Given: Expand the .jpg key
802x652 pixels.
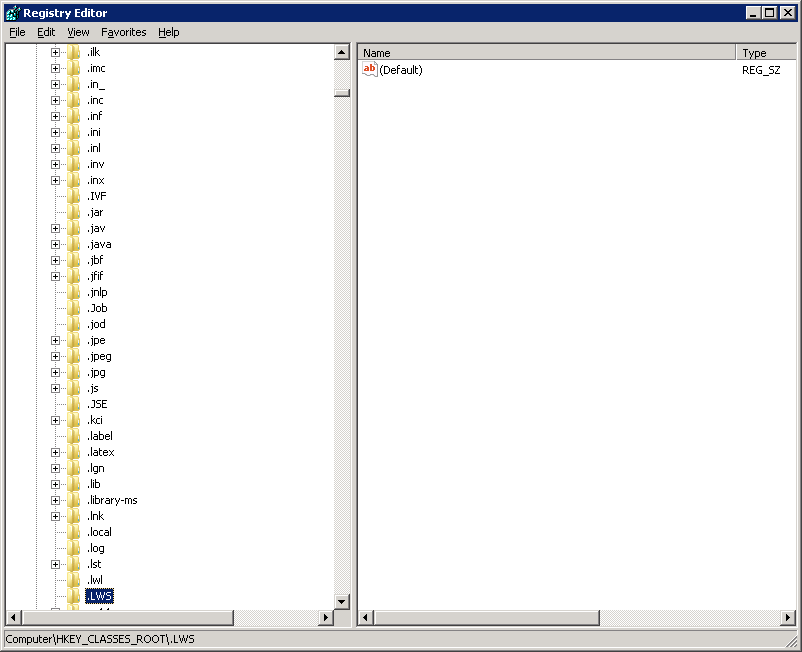Looking at the screenshot, I should click(55, 372).
